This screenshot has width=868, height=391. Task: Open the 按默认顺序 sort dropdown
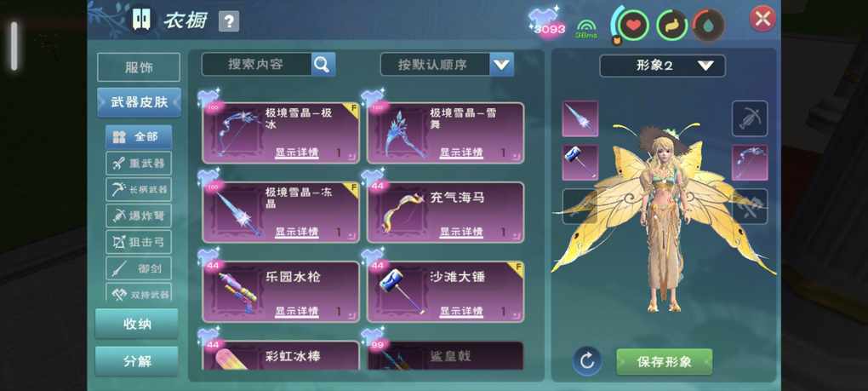click(x=447, y=65)
